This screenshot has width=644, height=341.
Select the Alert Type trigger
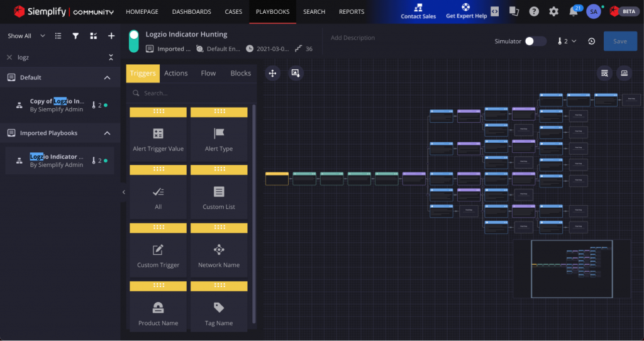[x=219, y=135]
